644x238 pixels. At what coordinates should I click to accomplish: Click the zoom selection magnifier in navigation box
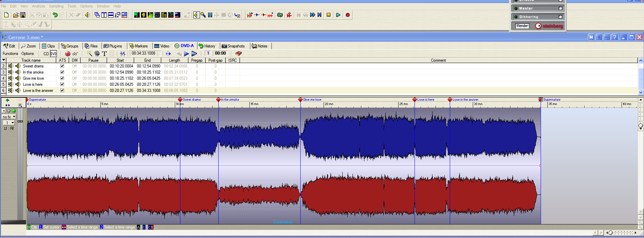[x=20, y=105]
